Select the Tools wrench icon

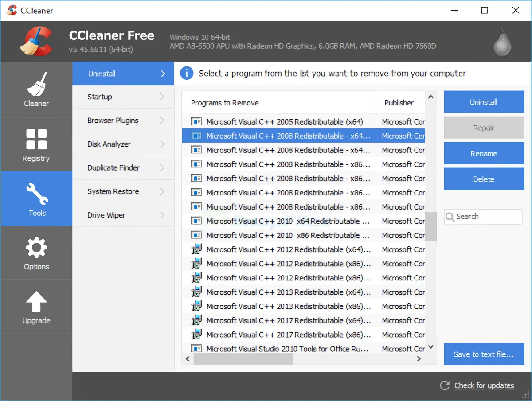[x=36, y=194]
